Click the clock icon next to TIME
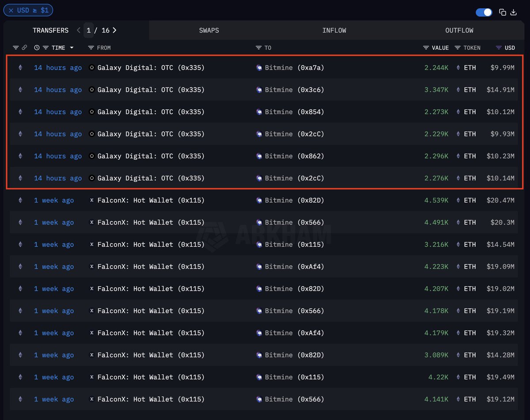The width and height of the screenshot is (530, 420). [37, 48]
